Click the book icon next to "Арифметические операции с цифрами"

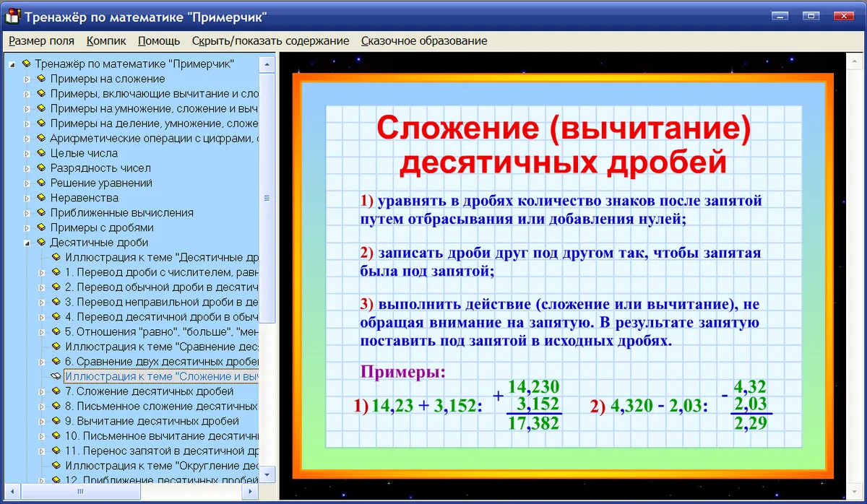tap(40, 139)
